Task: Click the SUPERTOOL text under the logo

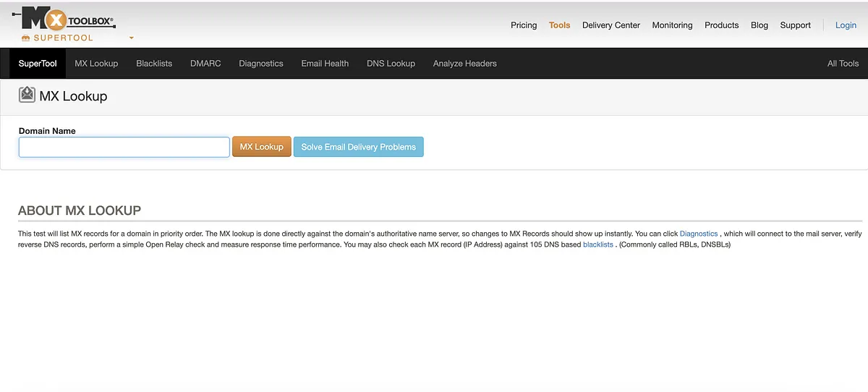Action: click(x=63, y=38)
